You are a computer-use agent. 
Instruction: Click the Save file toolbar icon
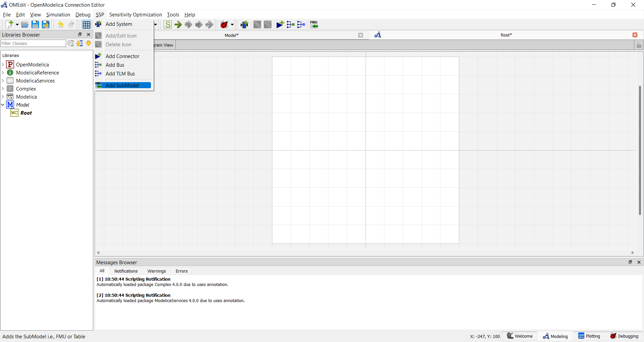pos(35,24)
